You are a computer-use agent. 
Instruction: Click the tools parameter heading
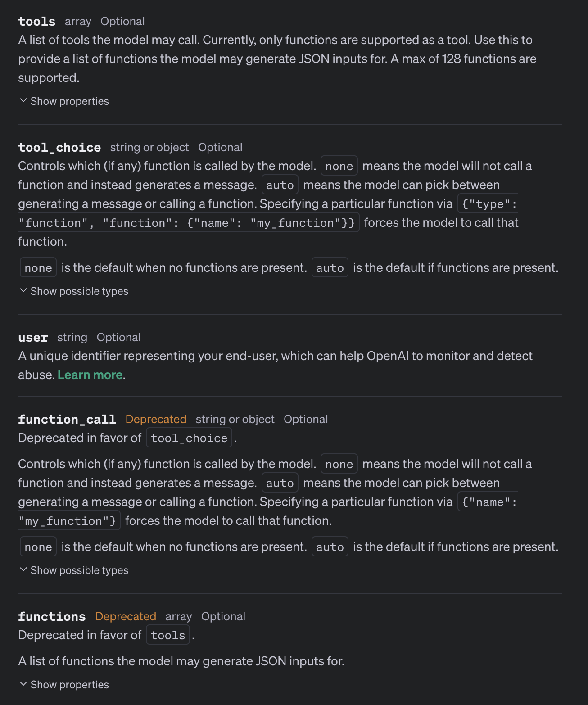37,22
